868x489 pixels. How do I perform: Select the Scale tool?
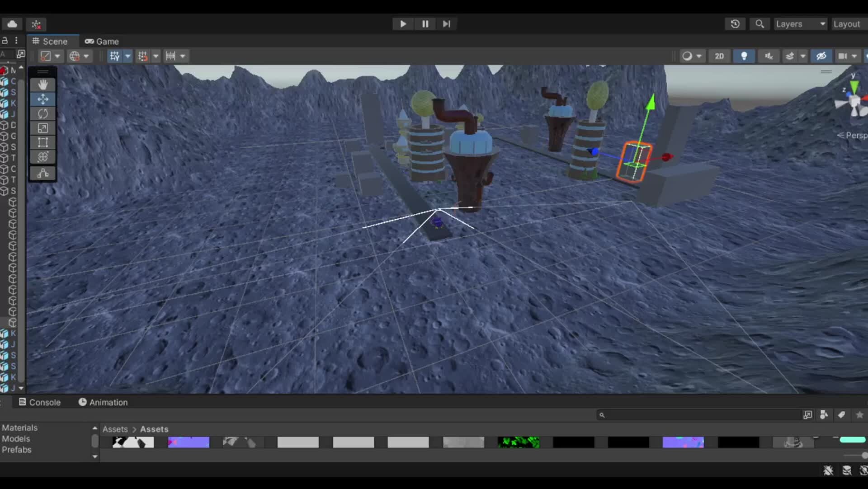pyautogui.click(x=43, y=128)
